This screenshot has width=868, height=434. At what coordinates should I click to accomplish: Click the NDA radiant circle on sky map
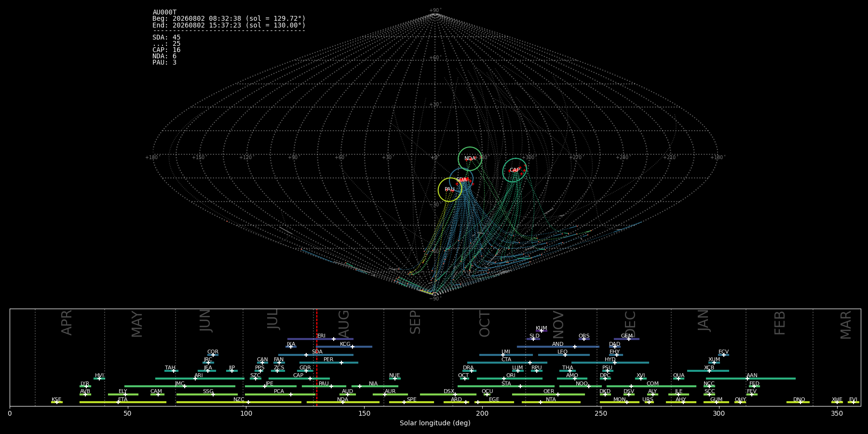[470, 159]
